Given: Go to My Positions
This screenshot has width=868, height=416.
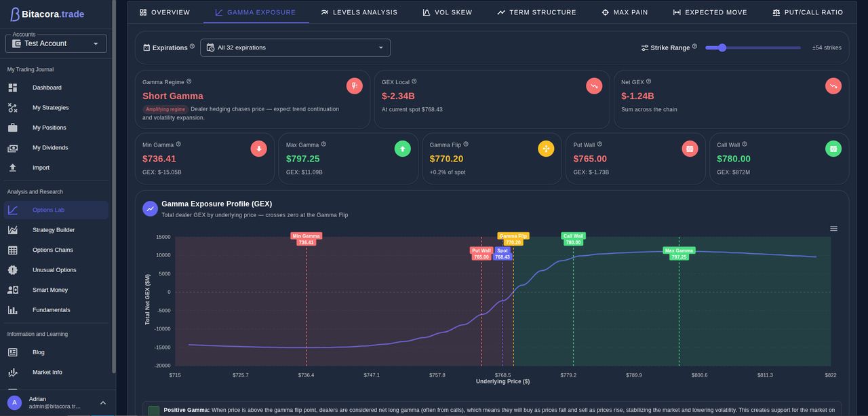Looking at the screenshot, I should coord(56,128).
